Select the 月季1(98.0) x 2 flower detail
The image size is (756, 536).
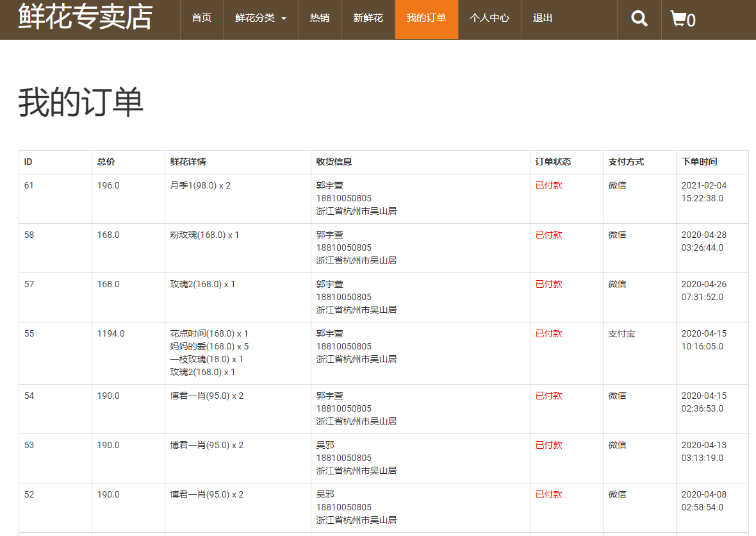pyautogui.click(x=199, y=185)
